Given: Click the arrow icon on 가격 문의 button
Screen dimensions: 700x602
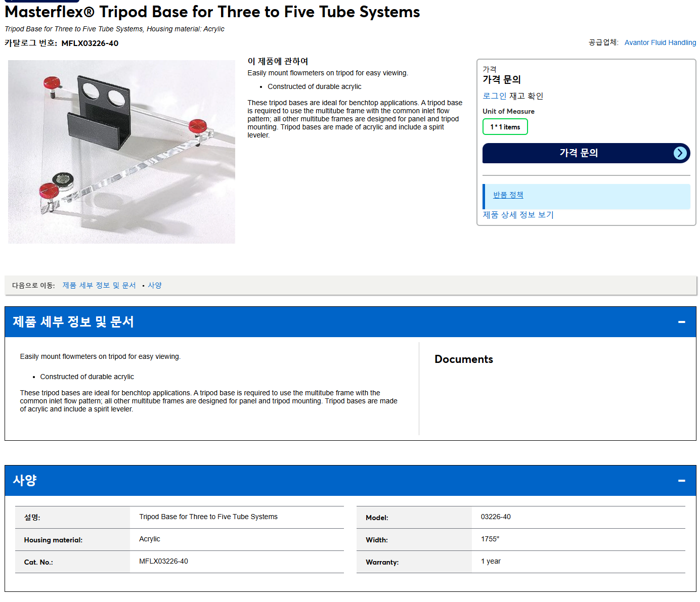Looking at the screenshot, I should click(x=680, y=153).
